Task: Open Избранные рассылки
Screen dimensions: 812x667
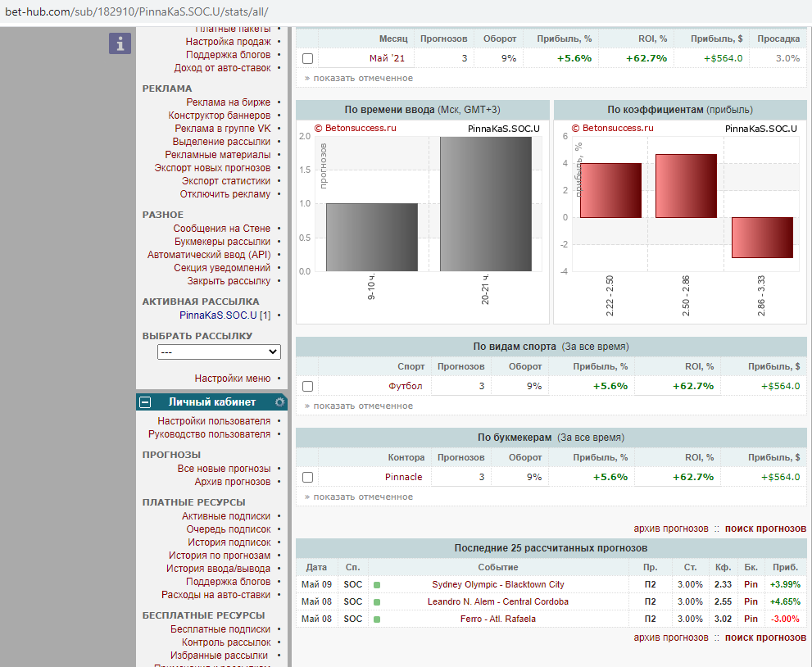Action: (219, 656)
